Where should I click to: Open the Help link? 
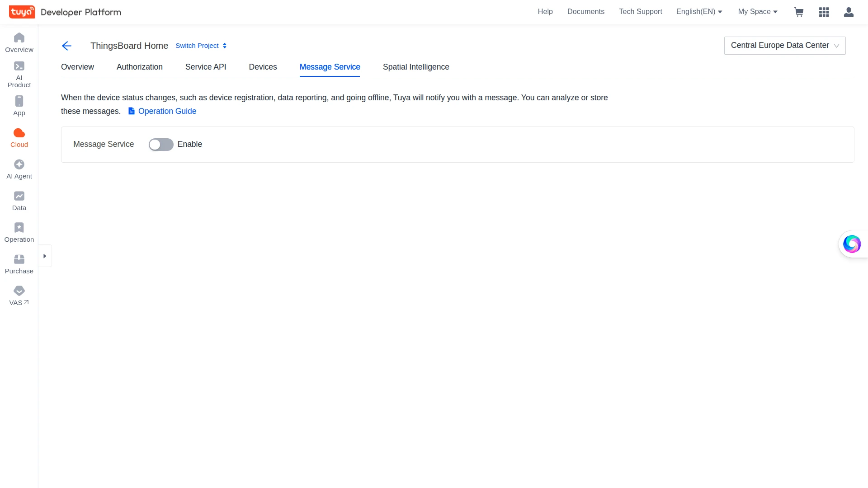pos(545,12)
